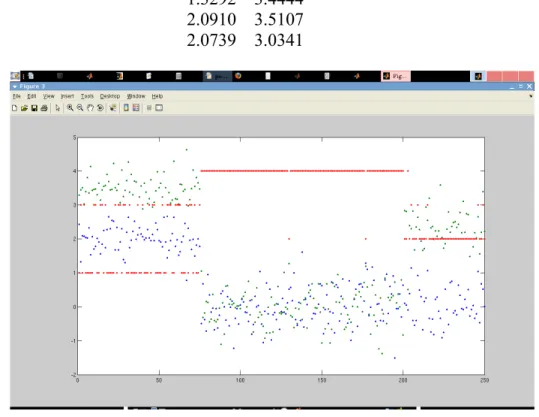This screenshot has width=539, height=417.
Task: Open the Insert menu
Action: pos(67,96)
